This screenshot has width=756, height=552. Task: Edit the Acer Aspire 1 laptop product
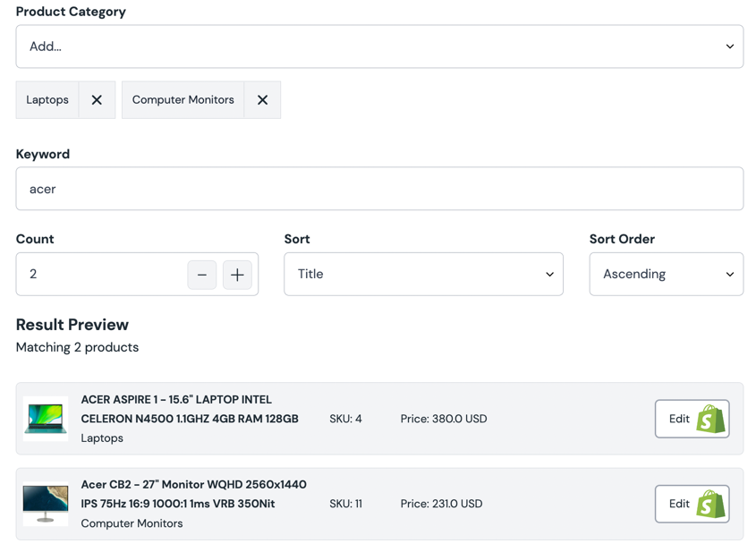[679, 419]
